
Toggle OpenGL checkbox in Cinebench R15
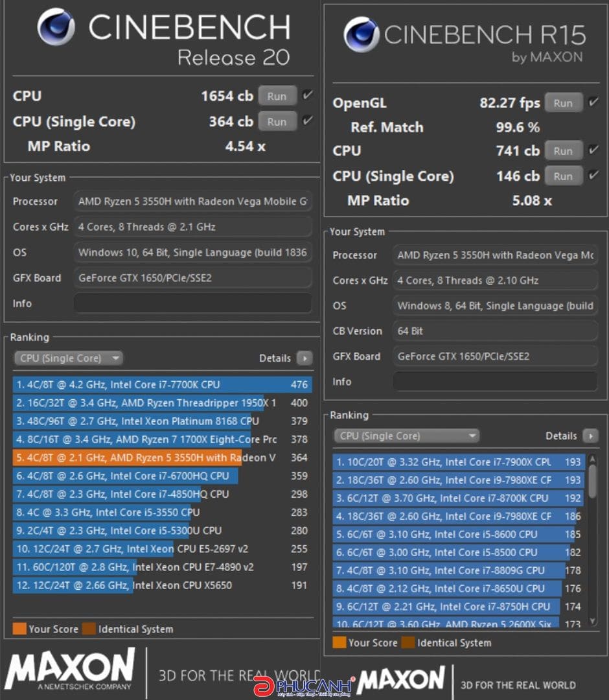click(593, 102)
